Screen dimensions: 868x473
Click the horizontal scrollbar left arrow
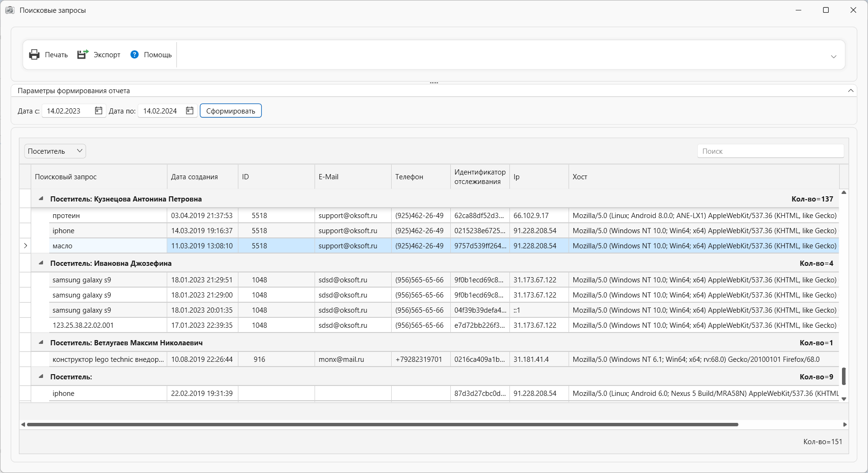[x=23, y=425]
